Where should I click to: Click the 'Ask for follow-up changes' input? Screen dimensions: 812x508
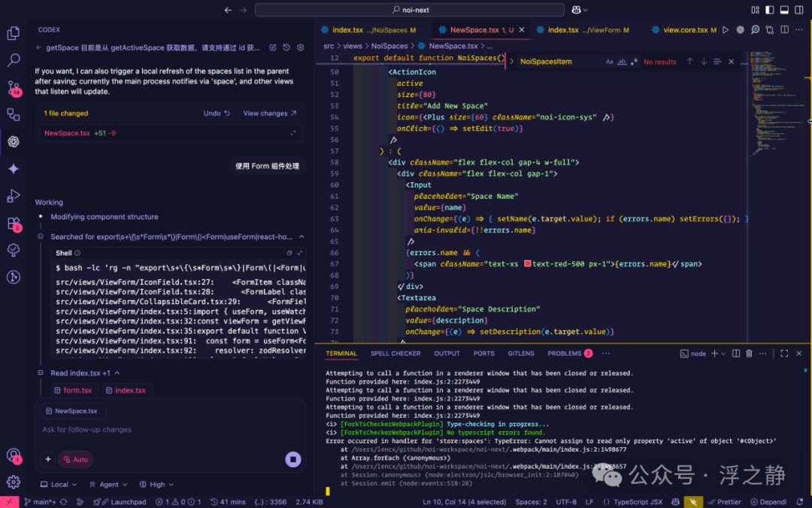click(170, 430)
